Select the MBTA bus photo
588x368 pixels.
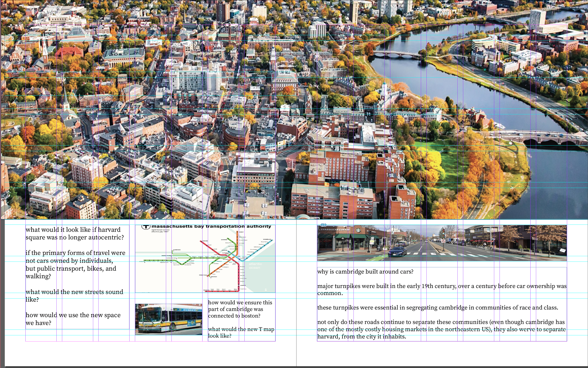169,319
